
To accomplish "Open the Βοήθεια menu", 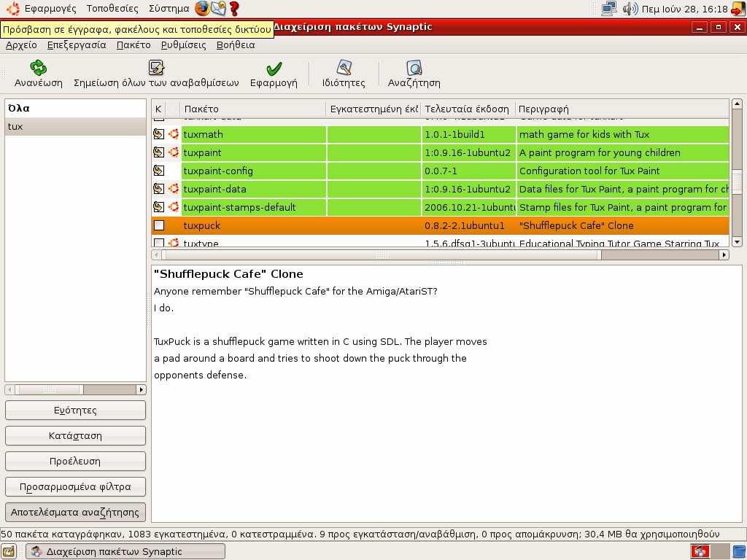I will pyautogui.click(x=236, y=44).
